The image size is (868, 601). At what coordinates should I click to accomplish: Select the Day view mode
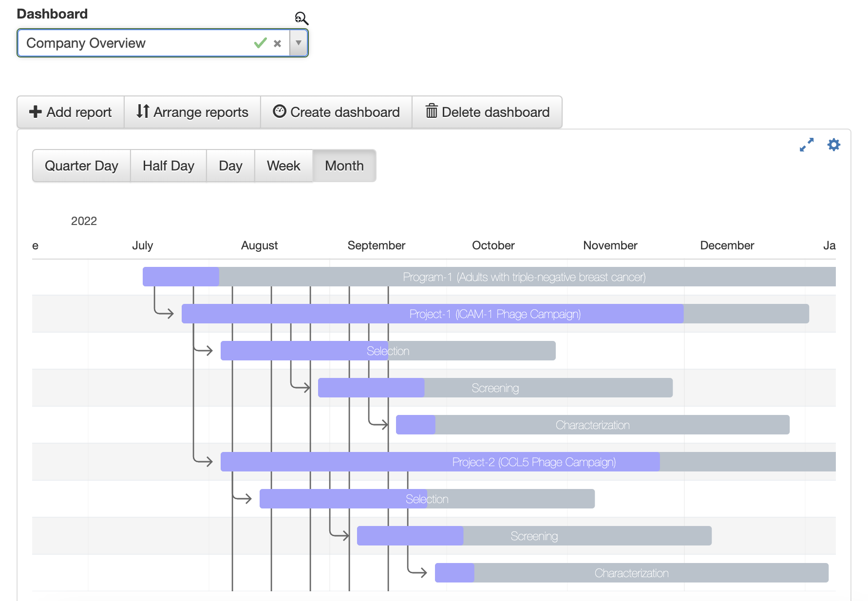point(230,166)
